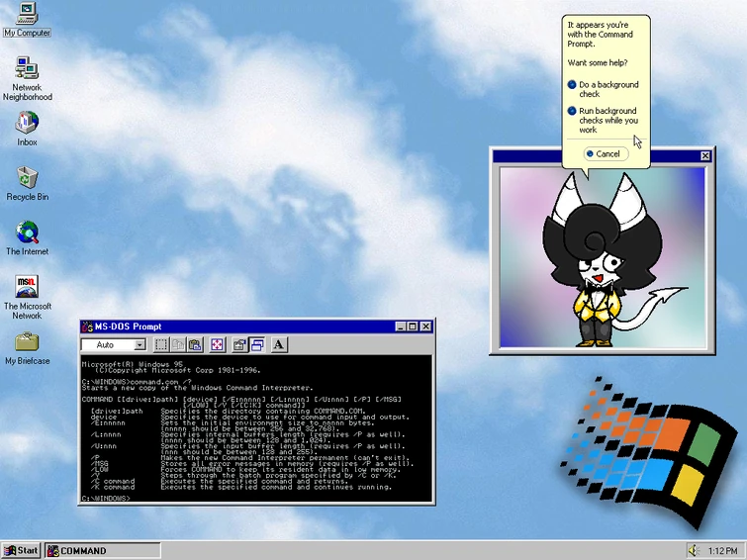Open Font settings via the A icon
Screen dimensions: 747x560
279,344
